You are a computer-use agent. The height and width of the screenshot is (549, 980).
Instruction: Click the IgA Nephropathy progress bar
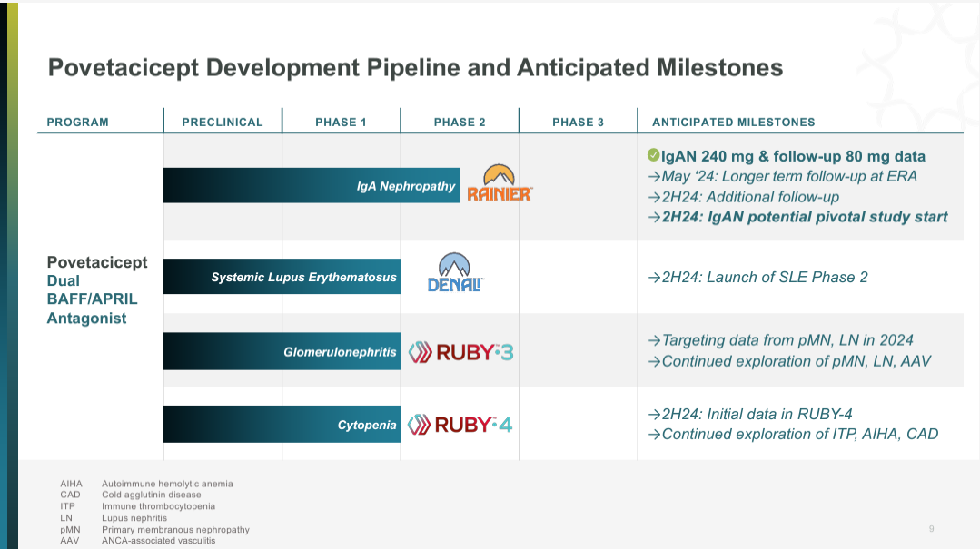311,185
